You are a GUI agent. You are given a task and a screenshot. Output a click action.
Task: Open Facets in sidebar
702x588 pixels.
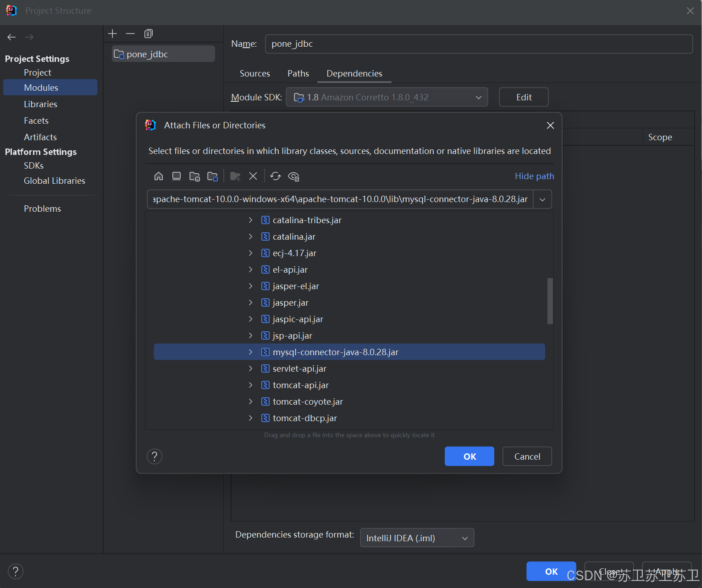click(x=36, y=121)
